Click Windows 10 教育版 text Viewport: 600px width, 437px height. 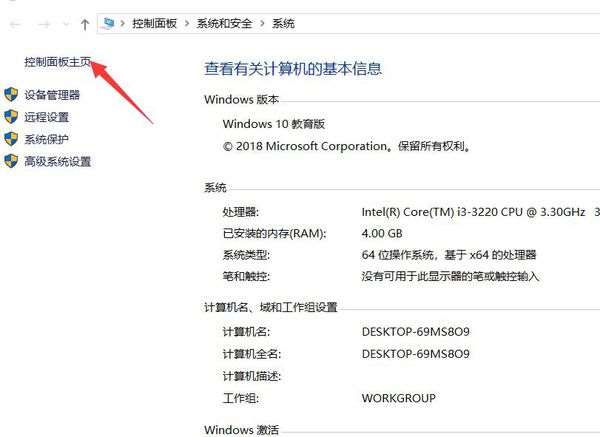[x=274, y=124]
